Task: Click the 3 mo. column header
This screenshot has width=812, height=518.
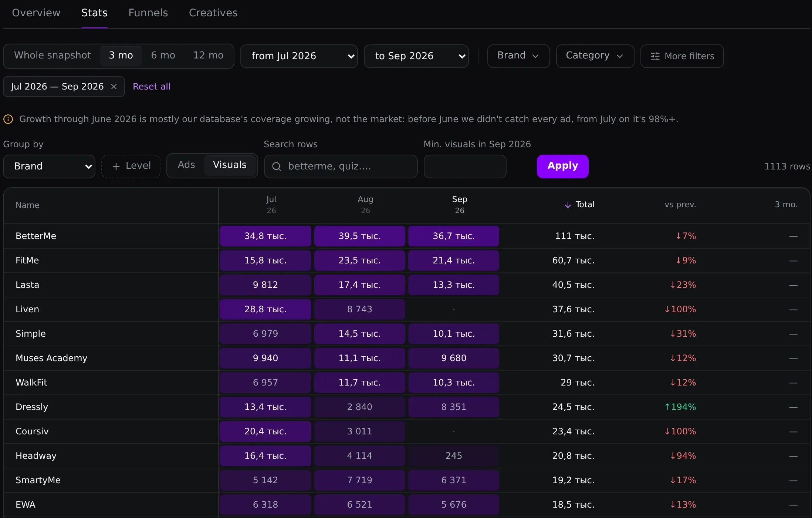Action: pos(786,205)
